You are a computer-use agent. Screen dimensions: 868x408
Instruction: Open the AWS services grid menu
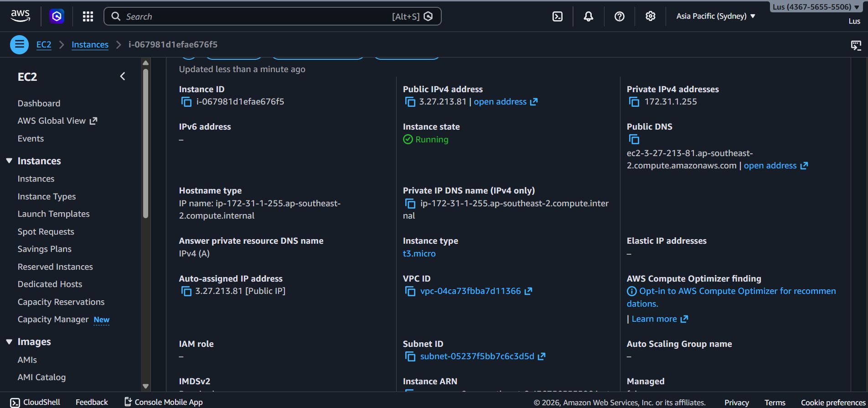point(88,16)
